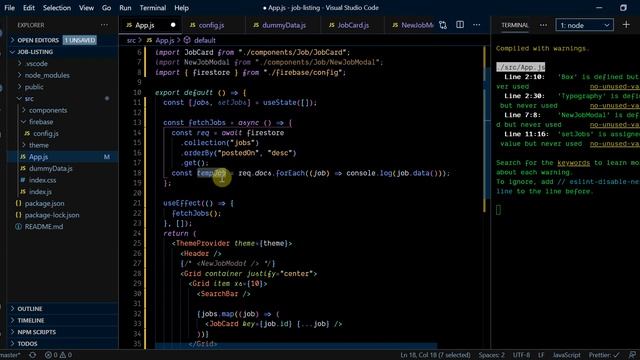
Task: Open editor more actions ellipsis
Action: pos(476,25)
